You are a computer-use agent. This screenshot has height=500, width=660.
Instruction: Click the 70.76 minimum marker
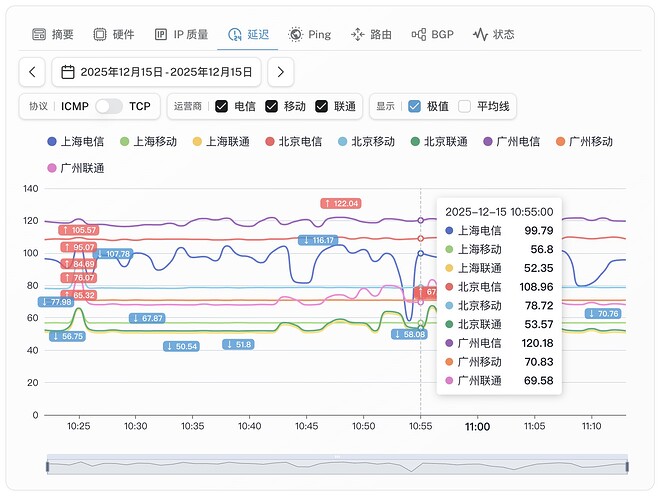(603, 314)
